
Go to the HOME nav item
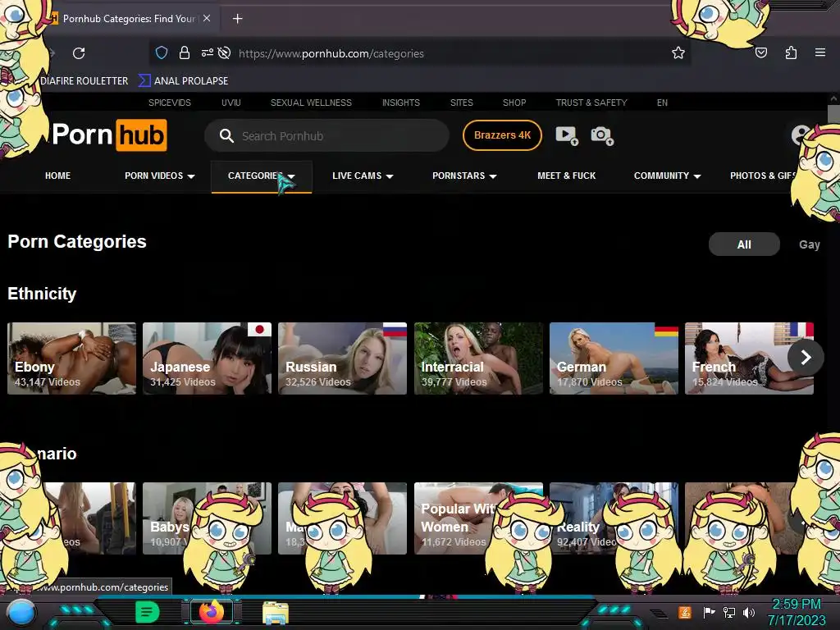tap(58, 176)
